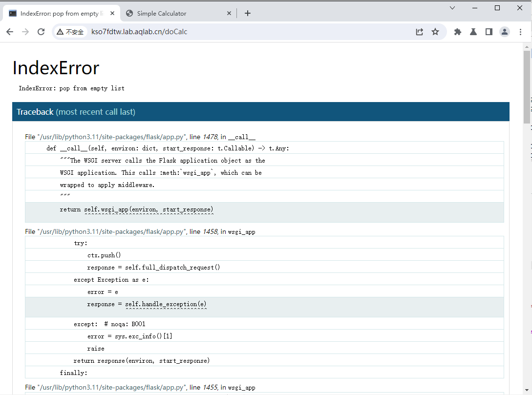
Task: Minimize the browser window
Action: coord(475,8)
